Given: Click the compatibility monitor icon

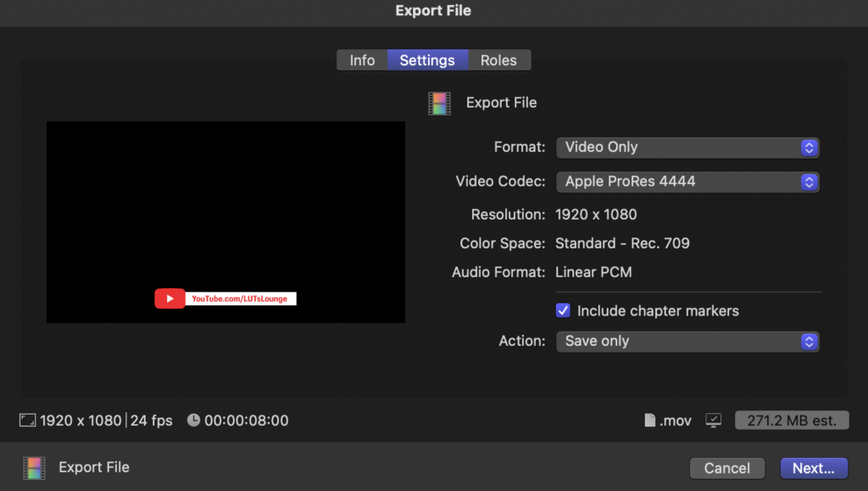Looking at the screenshot, I should [x=714, y=421].
